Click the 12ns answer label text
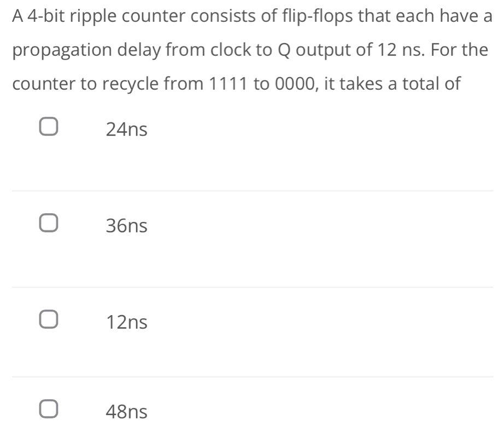The image size is (504, 431). coord(126,322)
